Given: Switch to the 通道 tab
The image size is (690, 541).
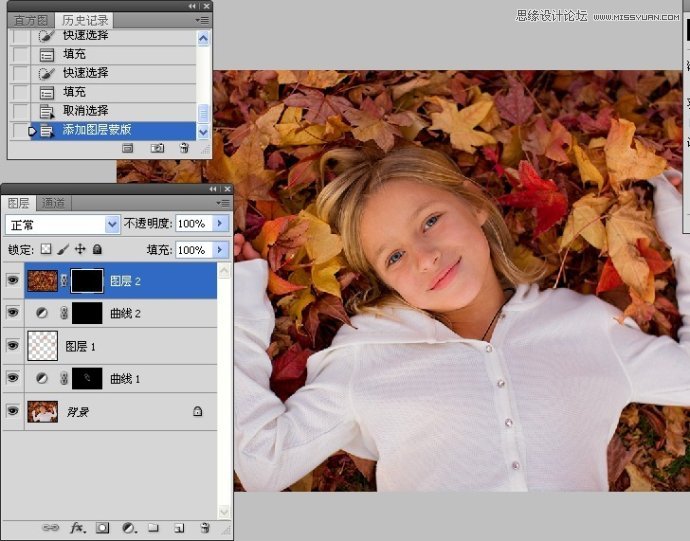Looking at the screenshot, I should (x=53, y=203).
